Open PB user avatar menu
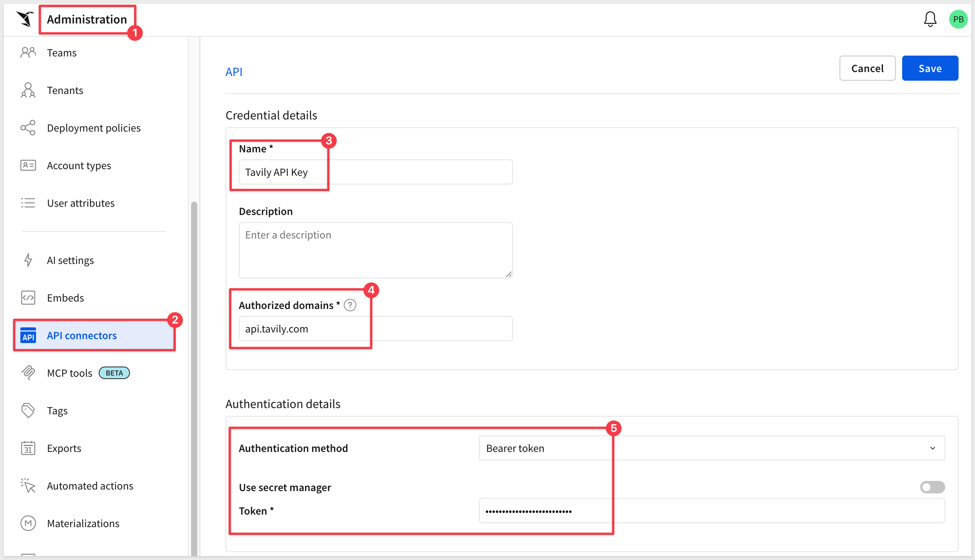This screenshot has width=975, height=560. click(958, 19)
